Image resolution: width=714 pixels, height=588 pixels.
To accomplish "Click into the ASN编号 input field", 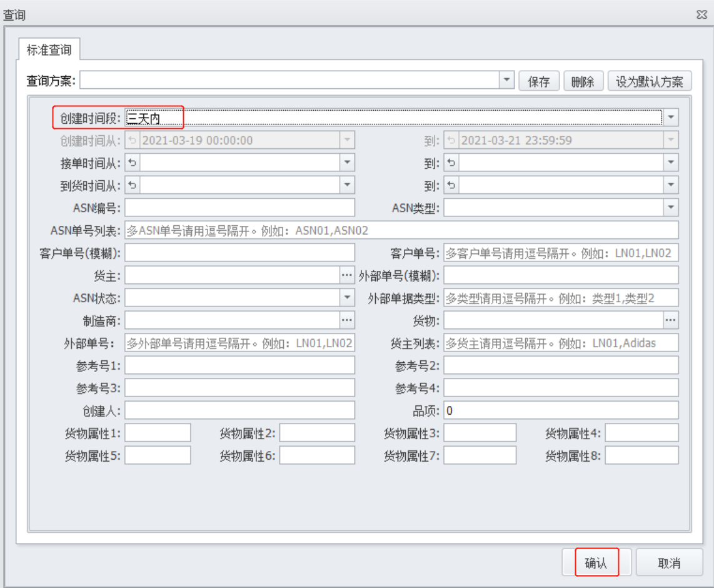I will coord(239,208).
